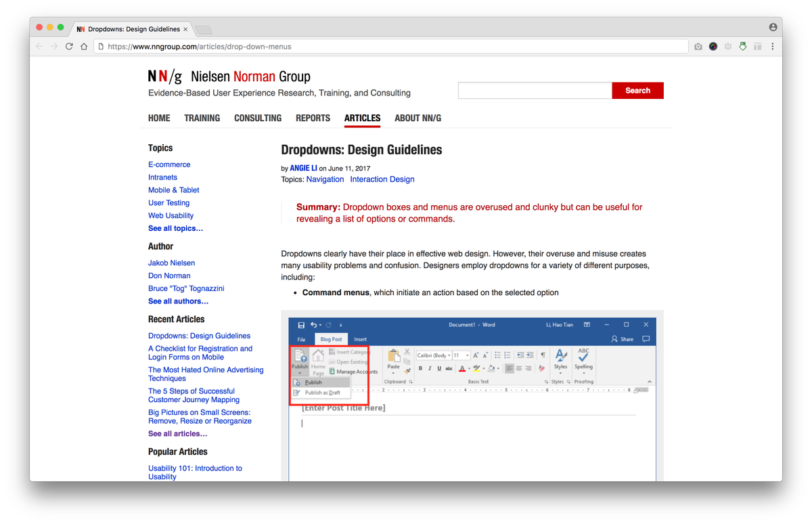The image size is (812, 524).
Task: Open the font size 11 dropdown
Action: [461, 355]
